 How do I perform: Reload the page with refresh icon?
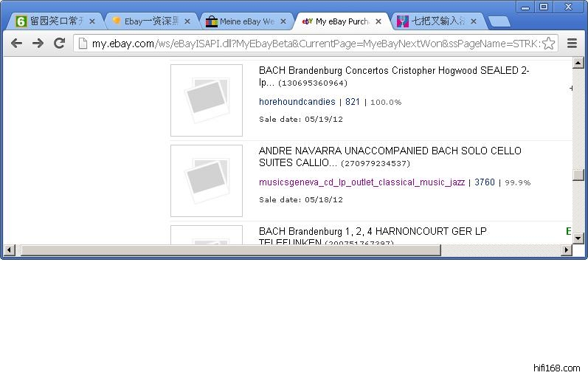(x=60, y=44)
